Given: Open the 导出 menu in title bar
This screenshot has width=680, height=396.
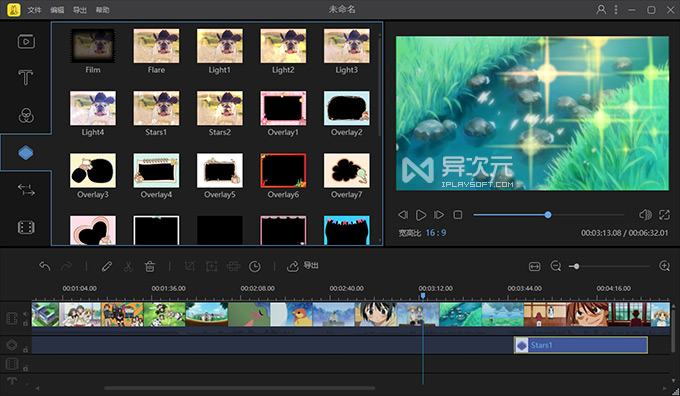Looking at the screenshot, I should 80,10.
